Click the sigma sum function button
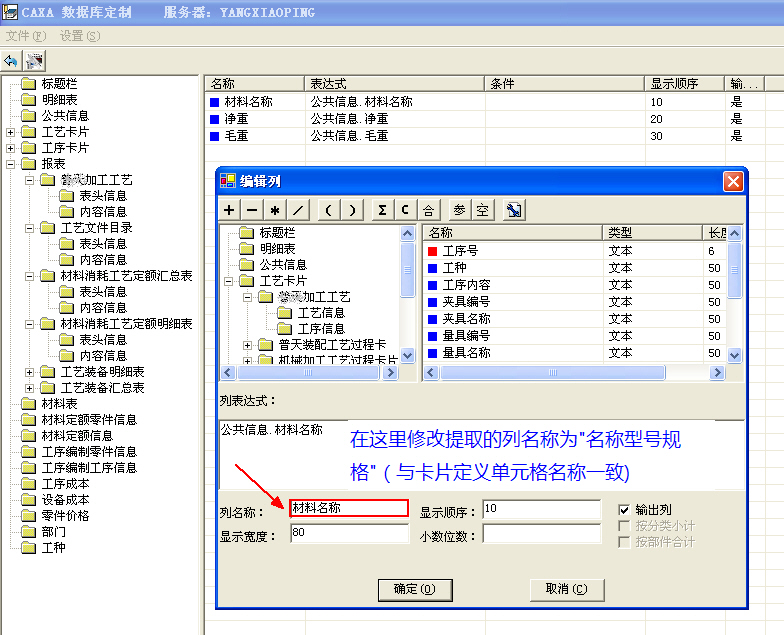Viewport: 784px width, 635px height. [x=382, y=210]
